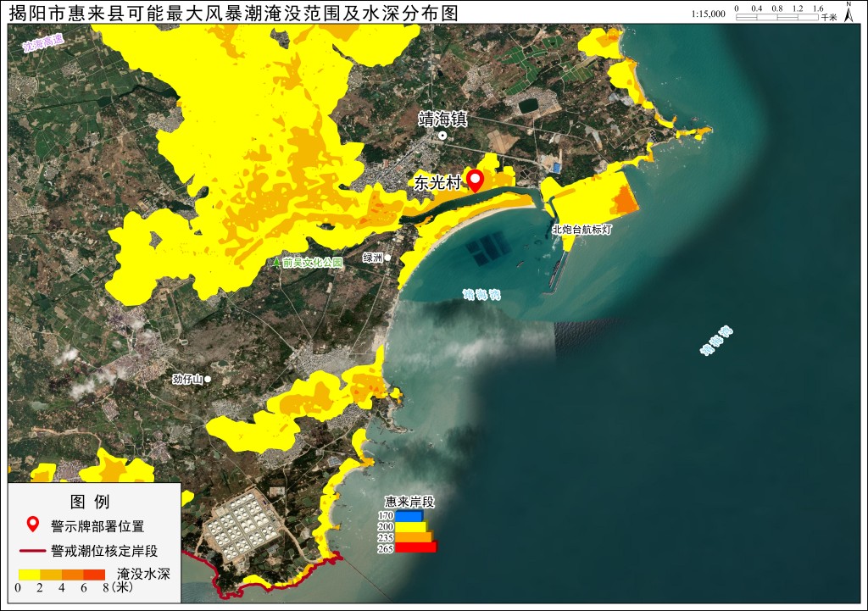Click the 图例 legend heading
This screenshot has height=611, width=868.
90,502
